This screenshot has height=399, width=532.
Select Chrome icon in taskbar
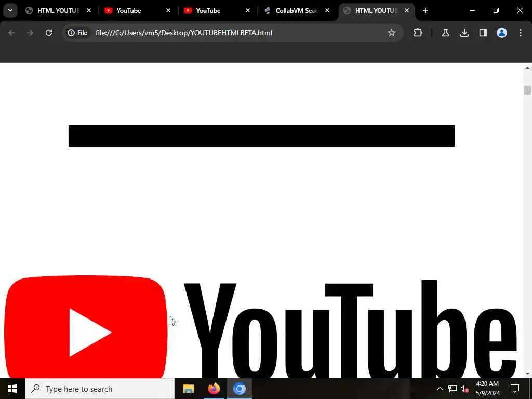(239, 389)
